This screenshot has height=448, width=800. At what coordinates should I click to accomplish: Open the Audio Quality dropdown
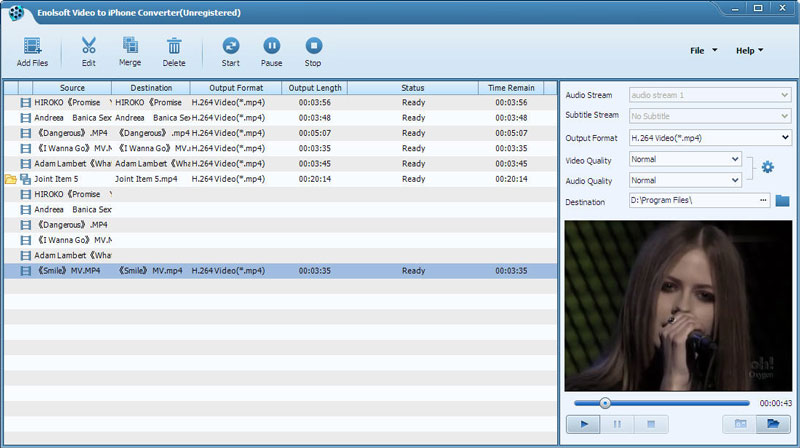tap(685, 180)
